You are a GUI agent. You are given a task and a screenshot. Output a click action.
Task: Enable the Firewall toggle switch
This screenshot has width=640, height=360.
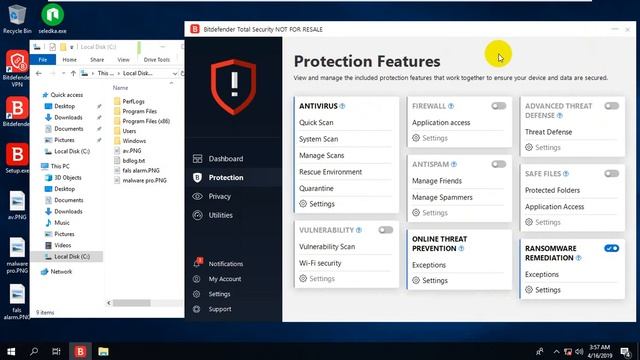[x=498, y=106]
